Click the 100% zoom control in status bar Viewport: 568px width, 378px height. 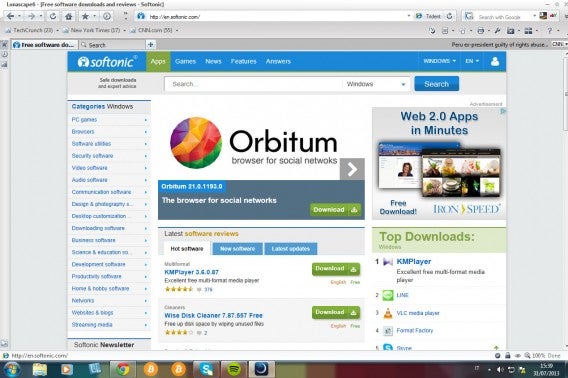pos(535,356)
